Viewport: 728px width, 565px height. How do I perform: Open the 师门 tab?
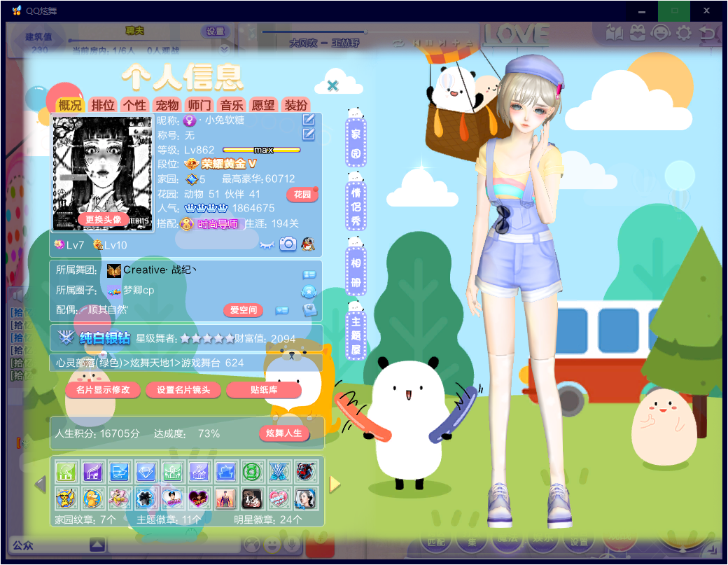point(199,105)
